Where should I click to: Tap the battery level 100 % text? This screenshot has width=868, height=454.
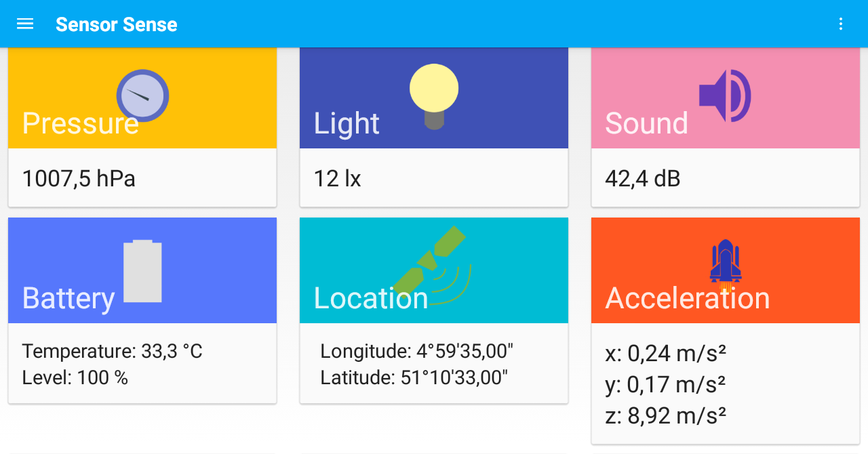tap(75, 377)
